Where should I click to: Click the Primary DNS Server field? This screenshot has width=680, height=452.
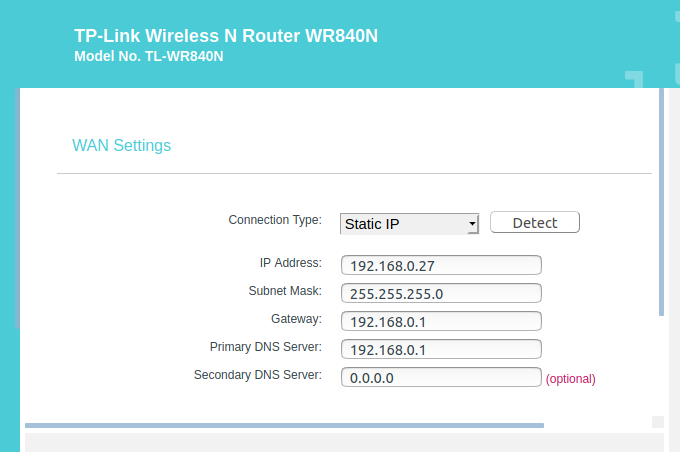[441, 349]
